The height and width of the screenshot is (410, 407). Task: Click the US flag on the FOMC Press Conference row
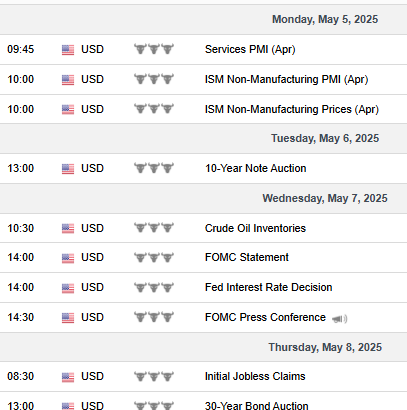[x=68, y=318]
